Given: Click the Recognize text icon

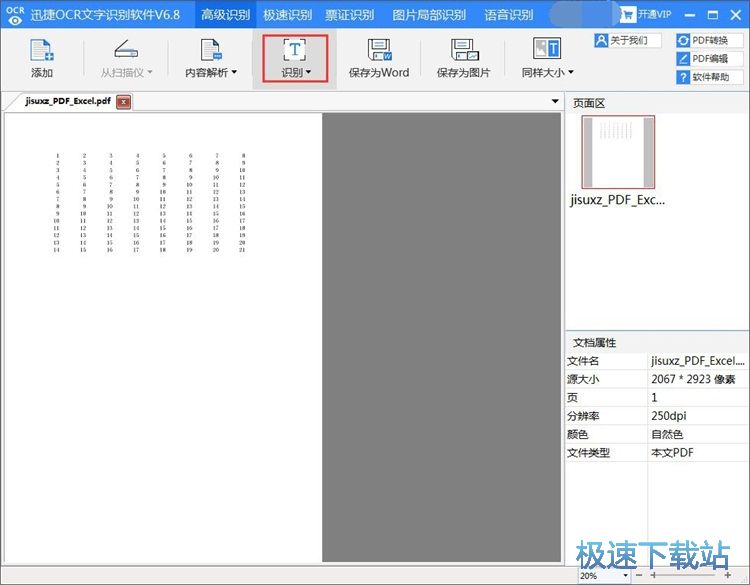Looking at the screenshot, I should tap(295, 50).
